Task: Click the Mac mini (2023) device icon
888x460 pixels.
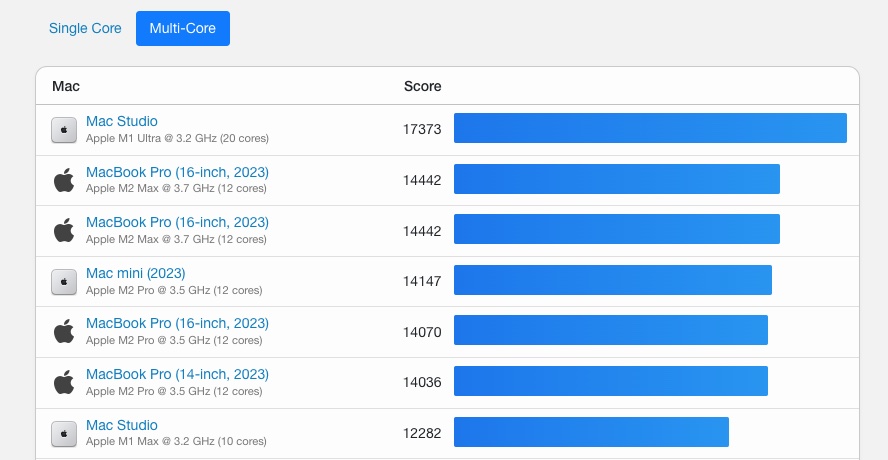Action: coord(64,282)
